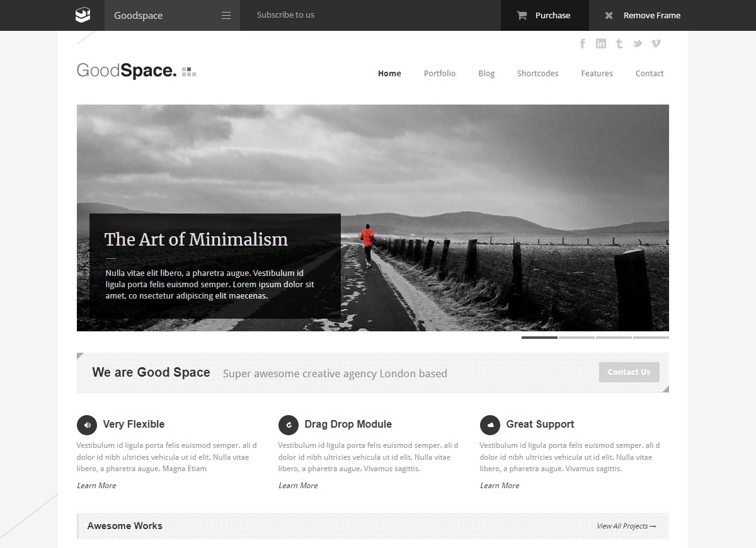
Task: Select the fourth slider indicator bar
Action: point(651,338)
